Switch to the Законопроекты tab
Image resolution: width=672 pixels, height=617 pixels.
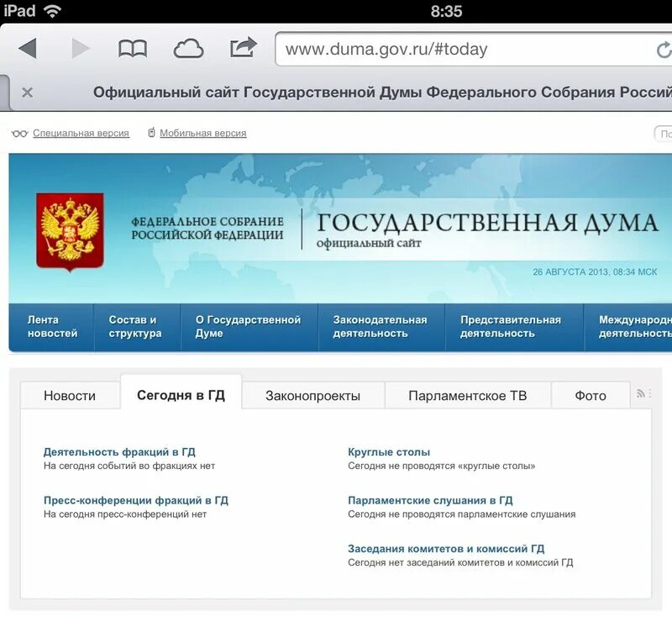[x=312, y=395]
